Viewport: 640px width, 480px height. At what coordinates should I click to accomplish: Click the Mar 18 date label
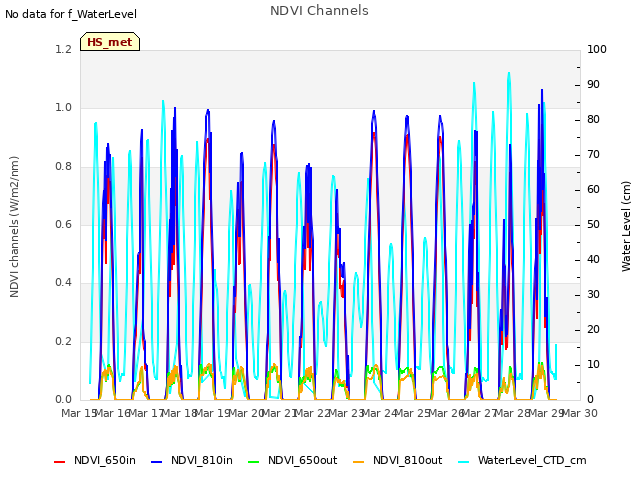click(x=180, y=413)
